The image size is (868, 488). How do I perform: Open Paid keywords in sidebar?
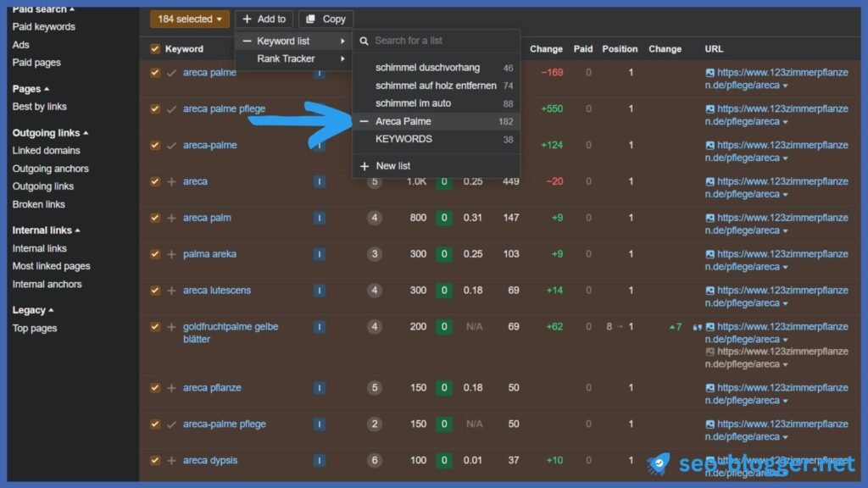pos(44,26)
